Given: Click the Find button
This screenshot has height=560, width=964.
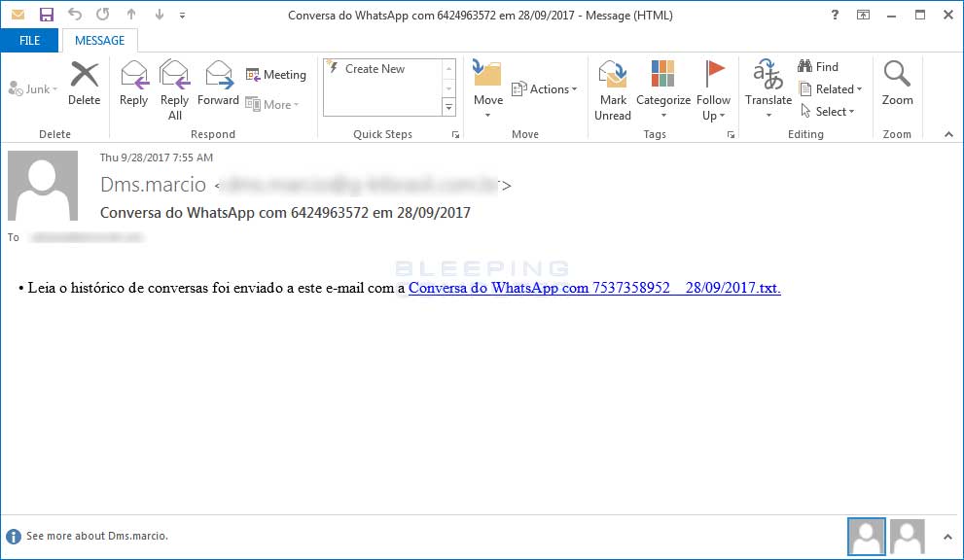Looking at the screenshot, I should [x=818, y=67].
